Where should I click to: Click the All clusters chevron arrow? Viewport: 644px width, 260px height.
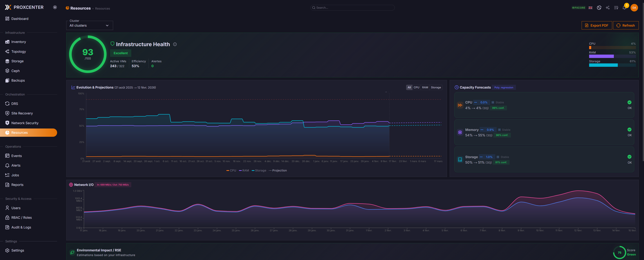coord(107,26)
